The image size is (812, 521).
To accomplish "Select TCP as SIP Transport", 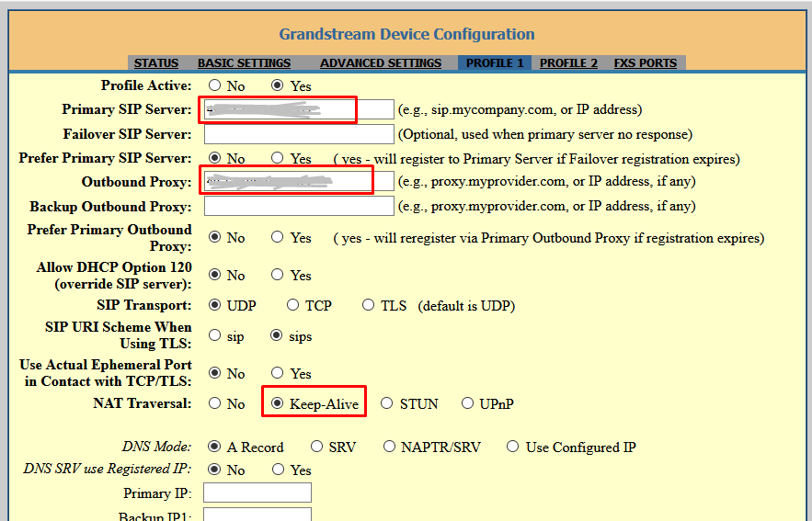I will coord(293,305).
